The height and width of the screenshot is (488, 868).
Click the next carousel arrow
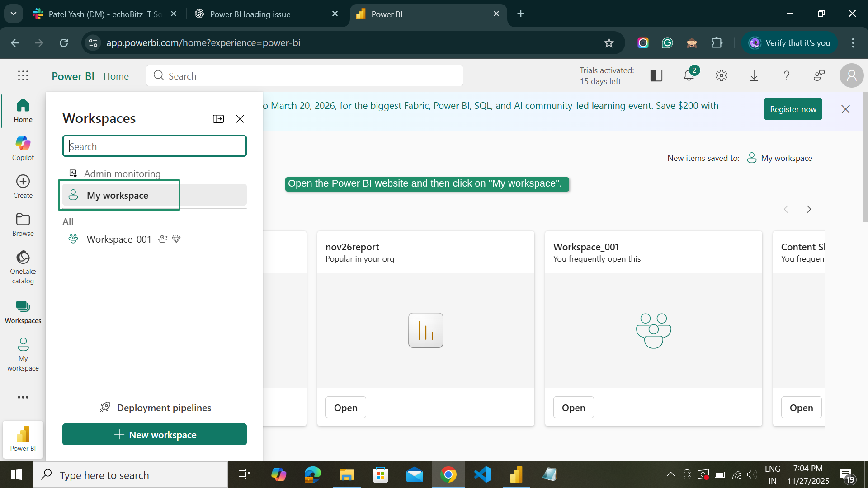(809, 209)
